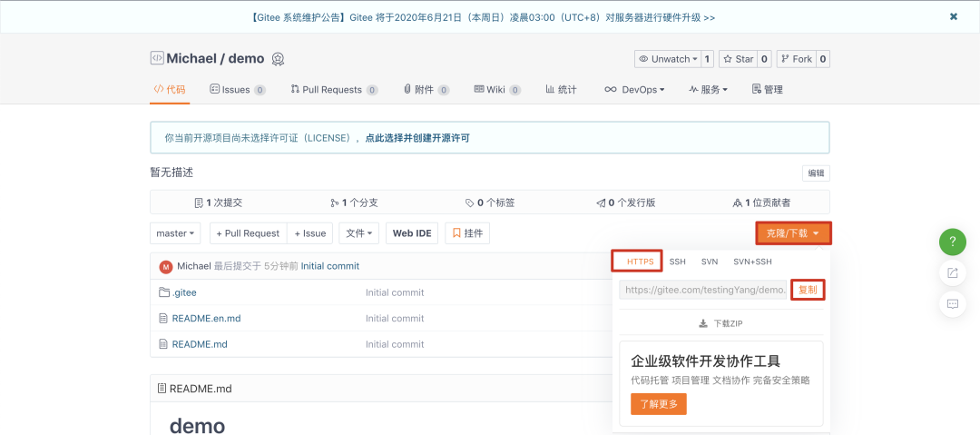Viewport: 980px width, 435px height.
Task: Click the repository code icon beside Michael / demo
Action: [x=156, y=58]
